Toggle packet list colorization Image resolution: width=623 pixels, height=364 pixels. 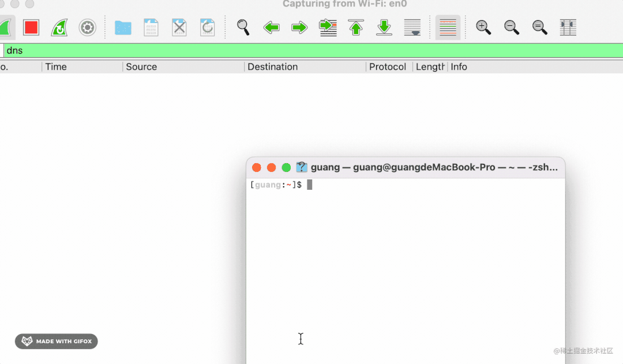(448, 28)
